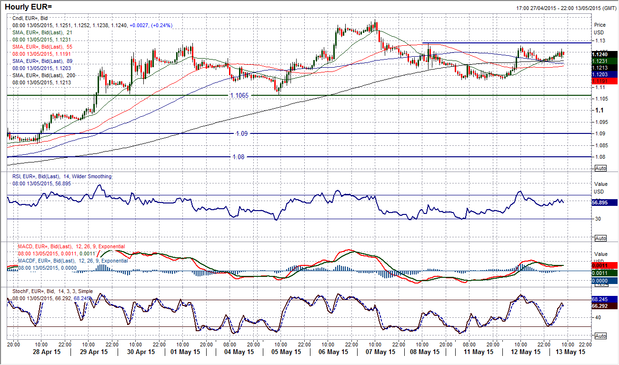The width and height of the screenshot is (619, 365).
Task: Click the dark 1.1213 price badge
Action: pyautogui.click(x=604, y=68)
